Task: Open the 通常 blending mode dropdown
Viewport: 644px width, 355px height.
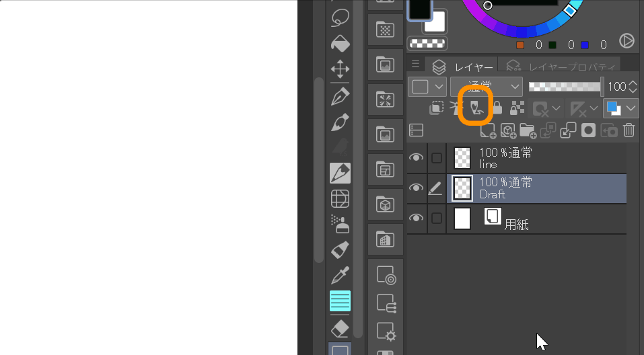Action: [487, 87]
